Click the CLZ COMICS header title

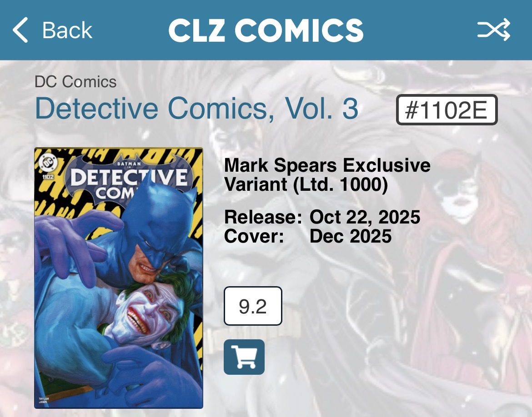point(266,30)
